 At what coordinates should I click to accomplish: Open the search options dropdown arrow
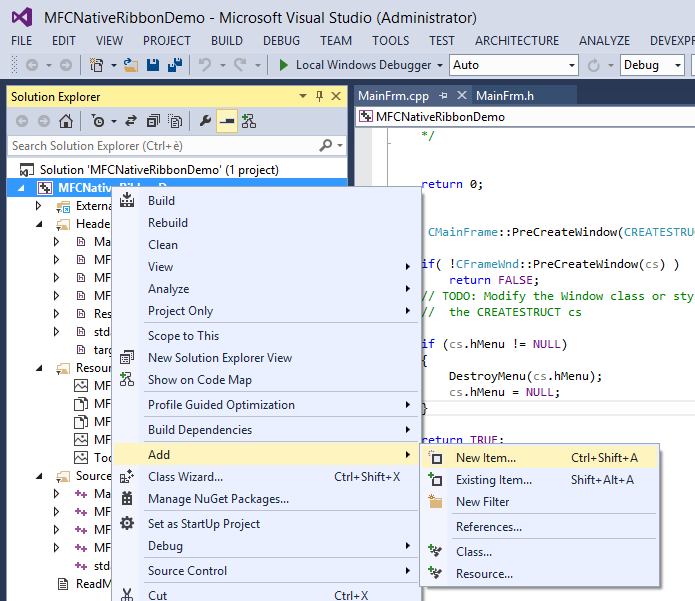(x=340, y=145)
